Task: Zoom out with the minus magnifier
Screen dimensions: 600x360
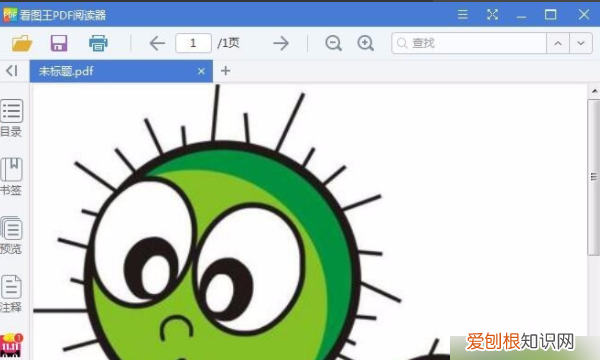Action: 333,43
